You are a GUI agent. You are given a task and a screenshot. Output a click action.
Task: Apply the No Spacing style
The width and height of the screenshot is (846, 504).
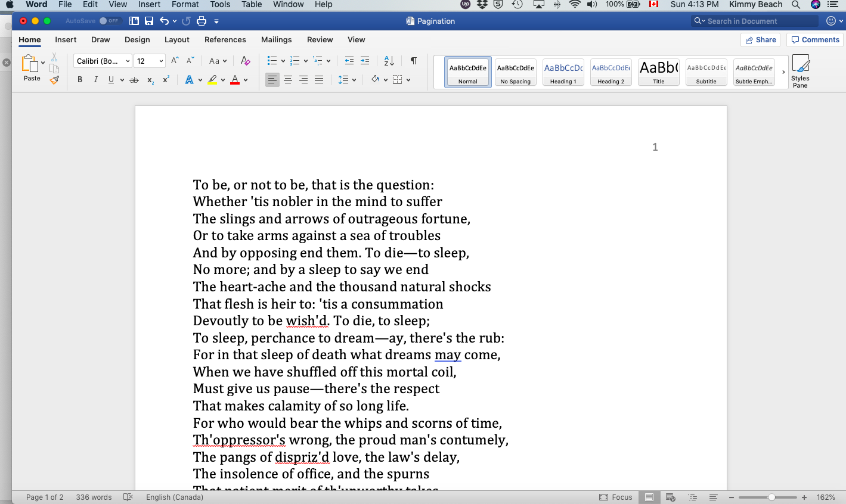(516, 72)
